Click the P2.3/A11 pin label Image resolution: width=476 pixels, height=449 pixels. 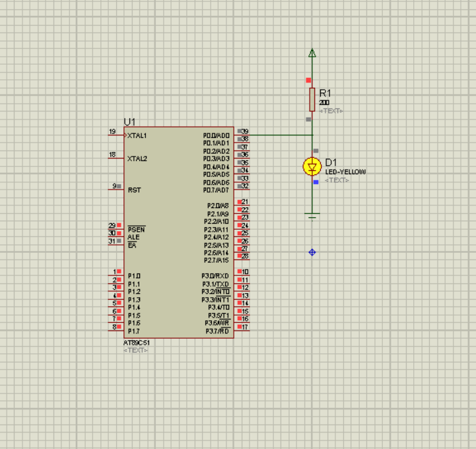[216, 230]
